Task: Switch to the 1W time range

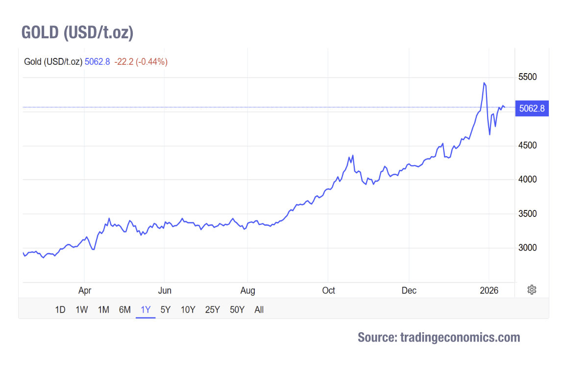Action: tap(81, 310)
